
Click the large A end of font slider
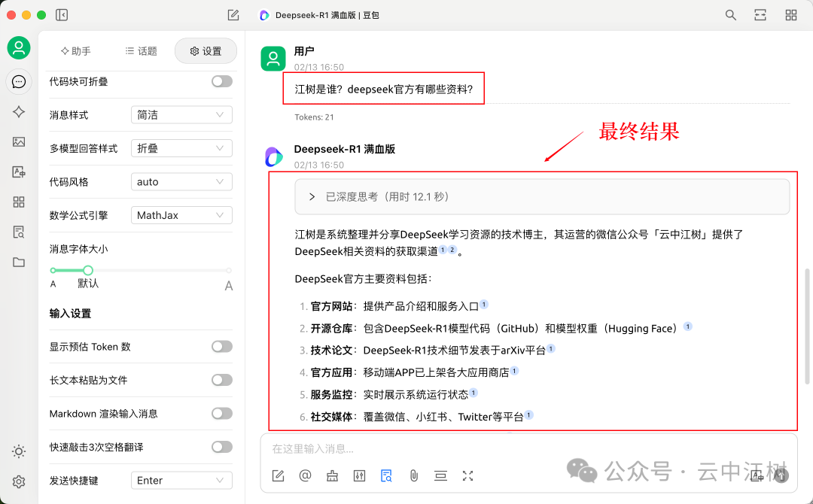pos(229,286)
